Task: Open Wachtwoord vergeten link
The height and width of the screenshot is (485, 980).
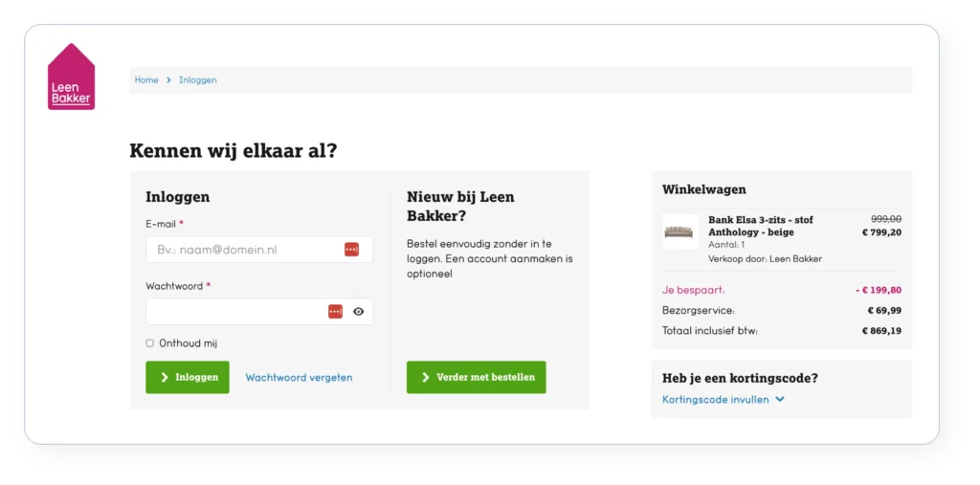Action: pos(299,378)
